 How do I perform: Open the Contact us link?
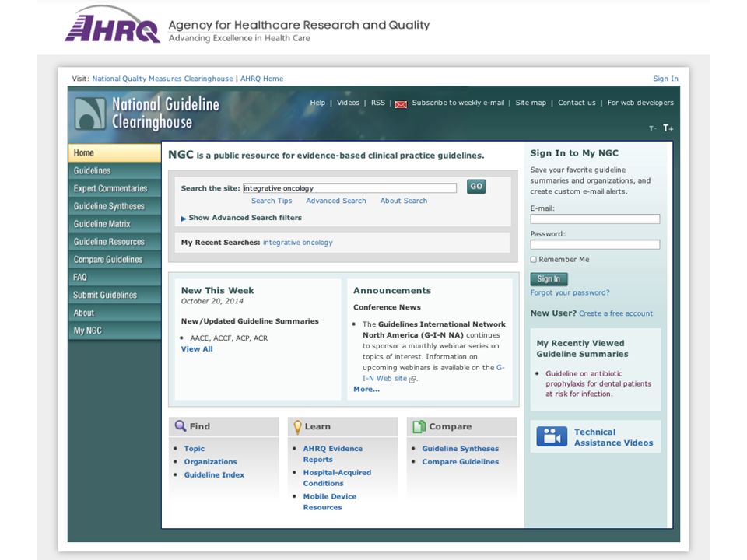pos(577,103)
